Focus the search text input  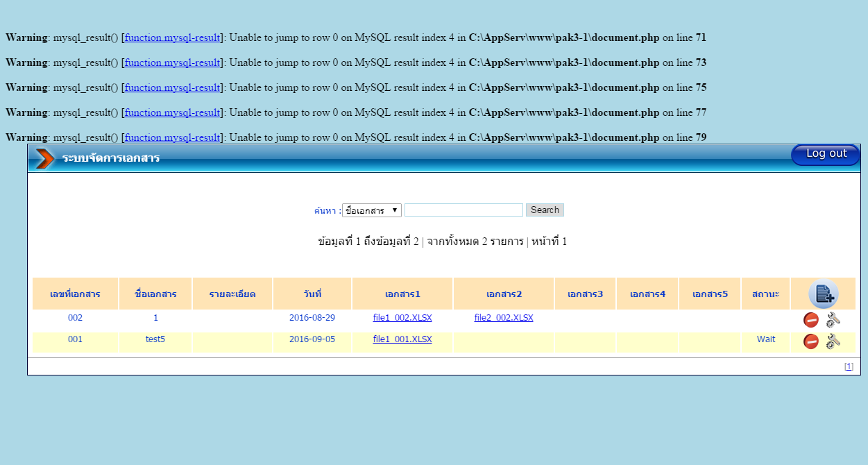pyautogui.click(x=463, y=210)
